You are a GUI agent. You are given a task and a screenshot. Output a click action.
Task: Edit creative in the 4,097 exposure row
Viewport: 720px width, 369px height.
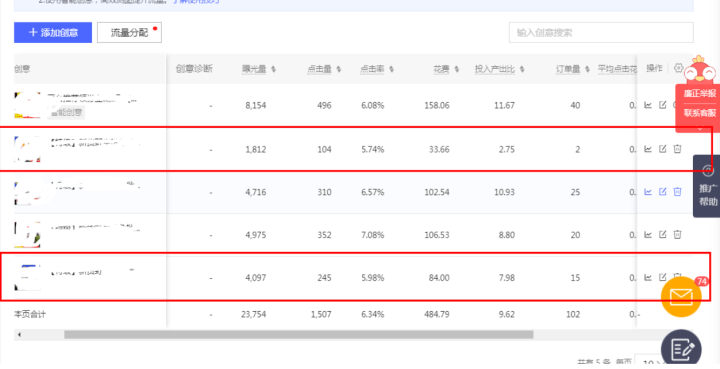tap(663, 277)
